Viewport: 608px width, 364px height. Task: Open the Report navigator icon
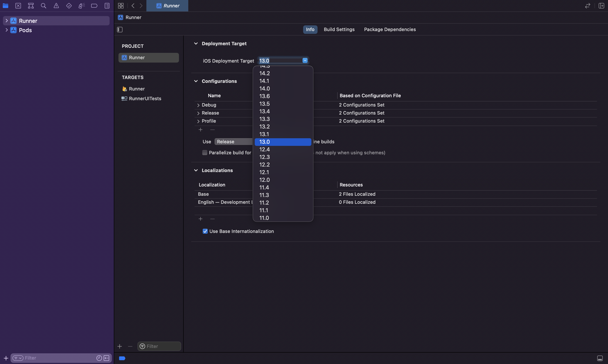107,6
